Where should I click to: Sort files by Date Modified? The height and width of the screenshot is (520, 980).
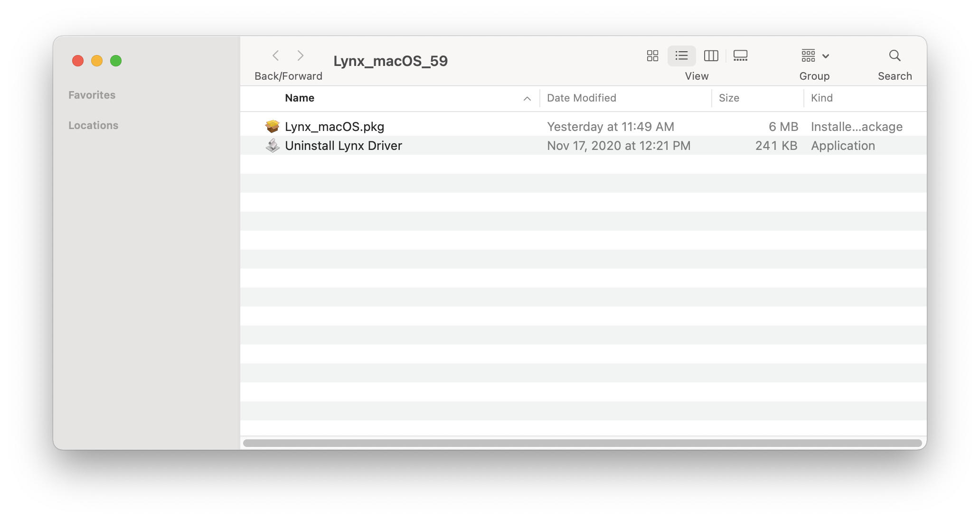click(582, 98)
